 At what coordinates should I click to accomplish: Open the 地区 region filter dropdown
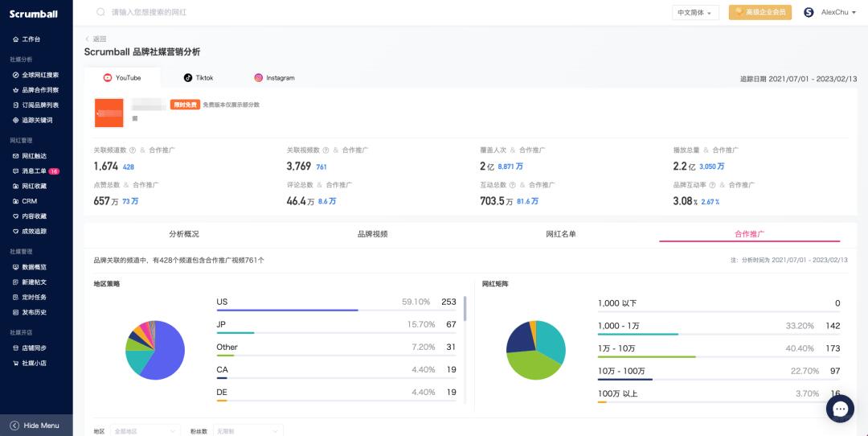tap(145, 430)
